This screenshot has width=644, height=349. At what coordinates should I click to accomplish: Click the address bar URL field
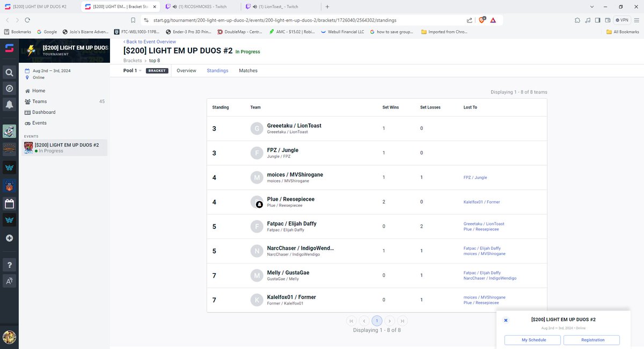301,20
